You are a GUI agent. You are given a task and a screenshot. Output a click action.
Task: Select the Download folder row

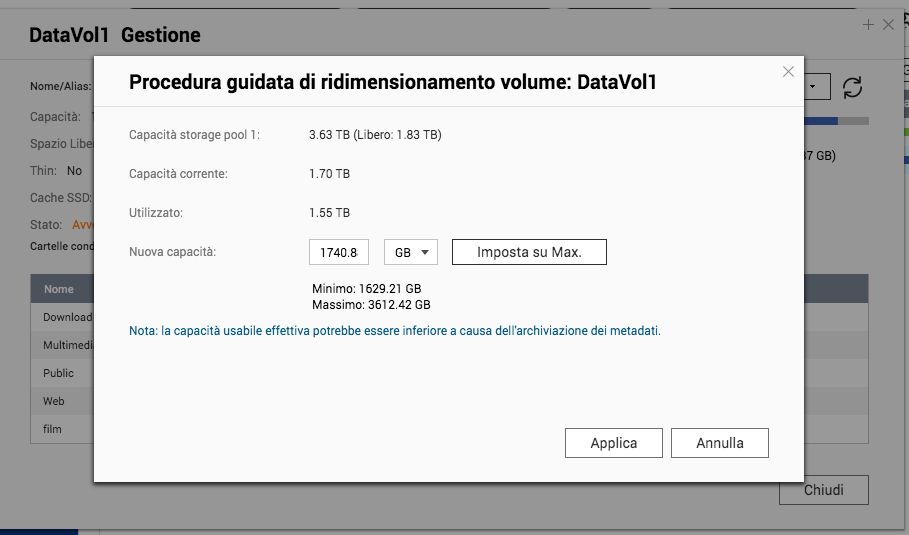(x=64, y=317)
